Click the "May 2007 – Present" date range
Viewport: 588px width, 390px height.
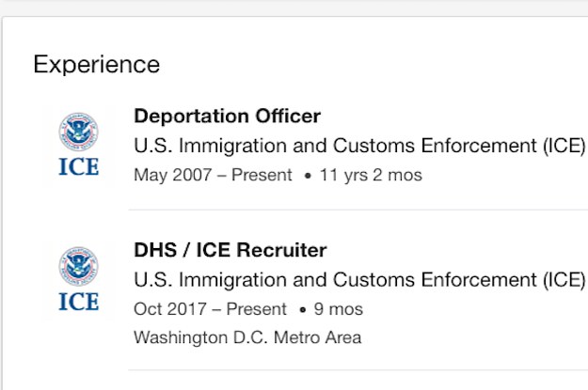[x=213, y=175]
